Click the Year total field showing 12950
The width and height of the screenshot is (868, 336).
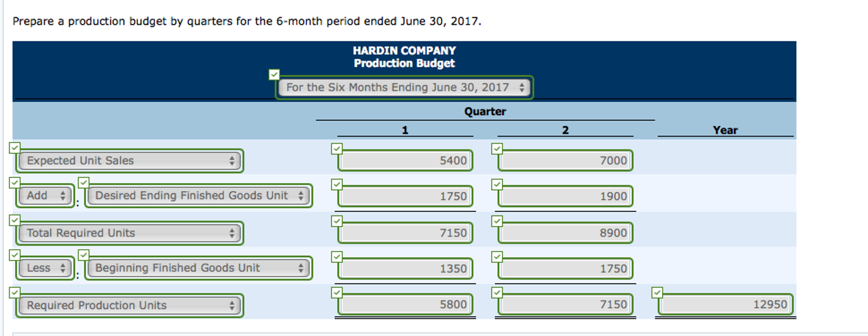(x=725, y=305)
